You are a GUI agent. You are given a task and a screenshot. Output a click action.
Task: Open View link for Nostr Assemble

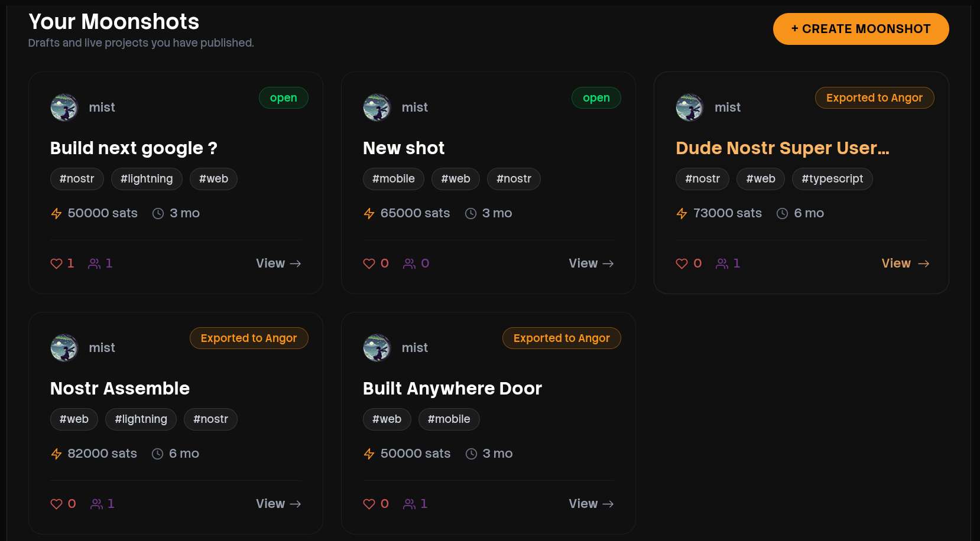click(x=278, y=504)
